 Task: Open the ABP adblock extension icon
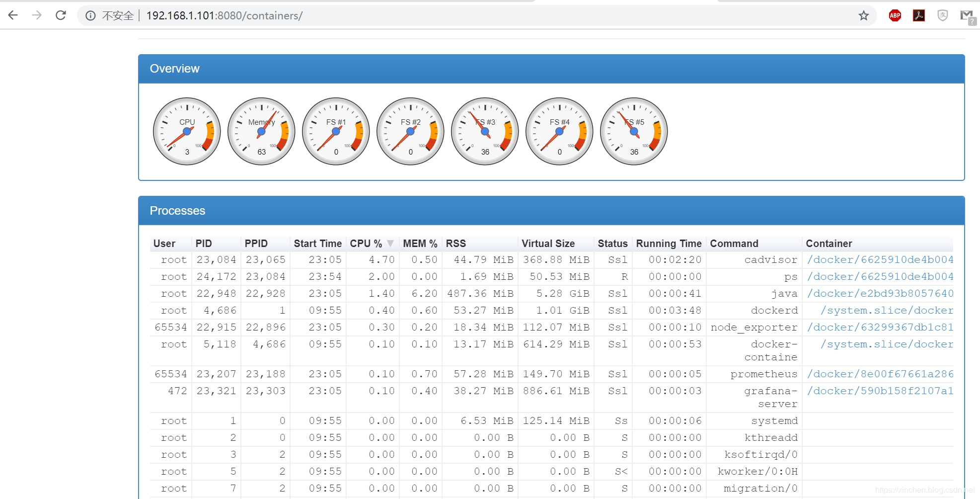point(895,15)
